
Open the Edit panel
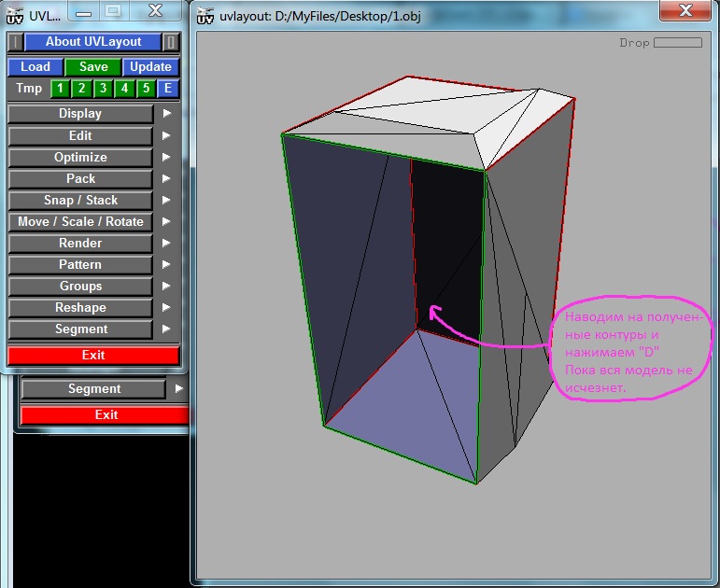(x=80, y=136)
